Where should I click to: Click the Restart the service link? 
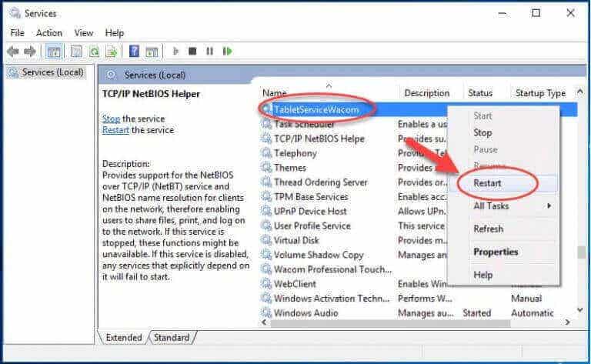[x=115, y=130]
